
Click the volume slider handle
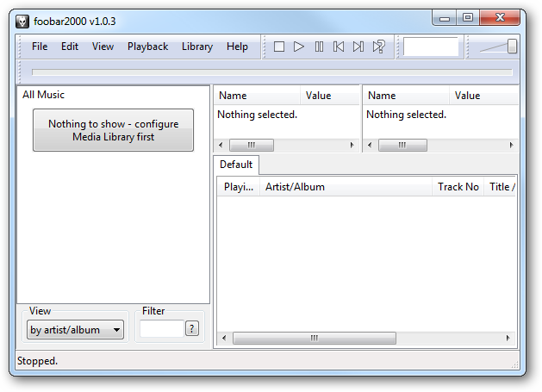pyautogui.click(x=513, y=47)
